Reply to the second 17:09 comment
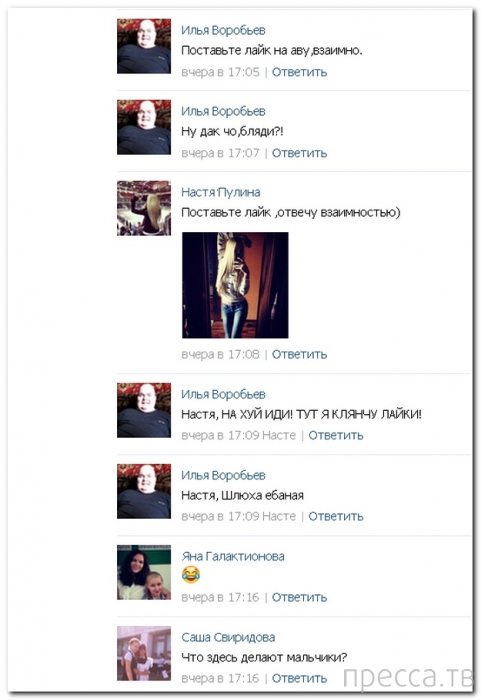Screen dimensions: 481x700 [x=336, y=517]
